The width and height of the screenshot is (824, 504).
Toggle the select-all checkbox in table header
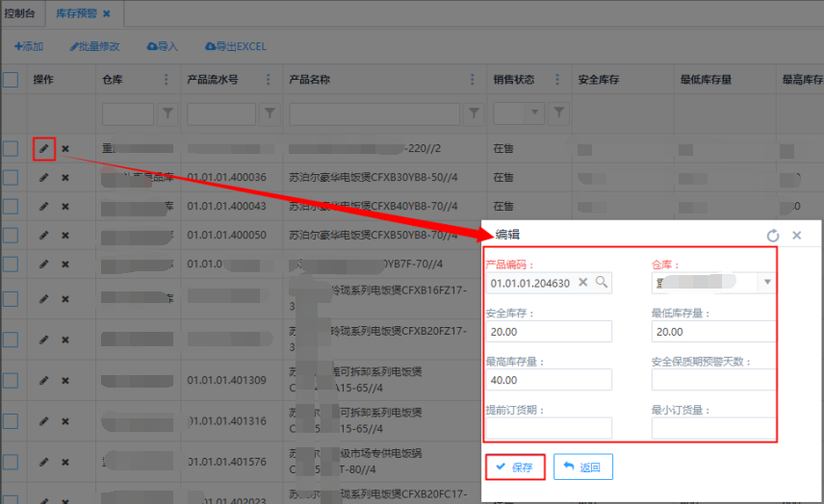tap(11, 80)
